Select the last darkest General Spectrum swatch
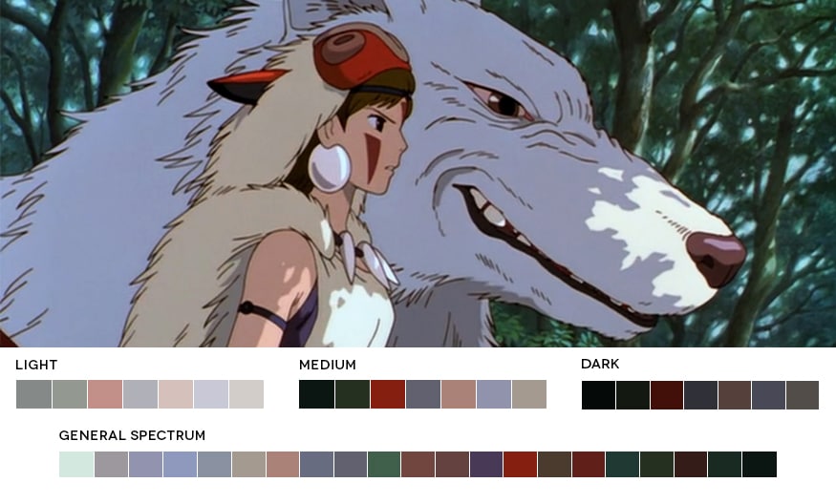Viewport: 836px width, 504px height. [x=760, y=464]
